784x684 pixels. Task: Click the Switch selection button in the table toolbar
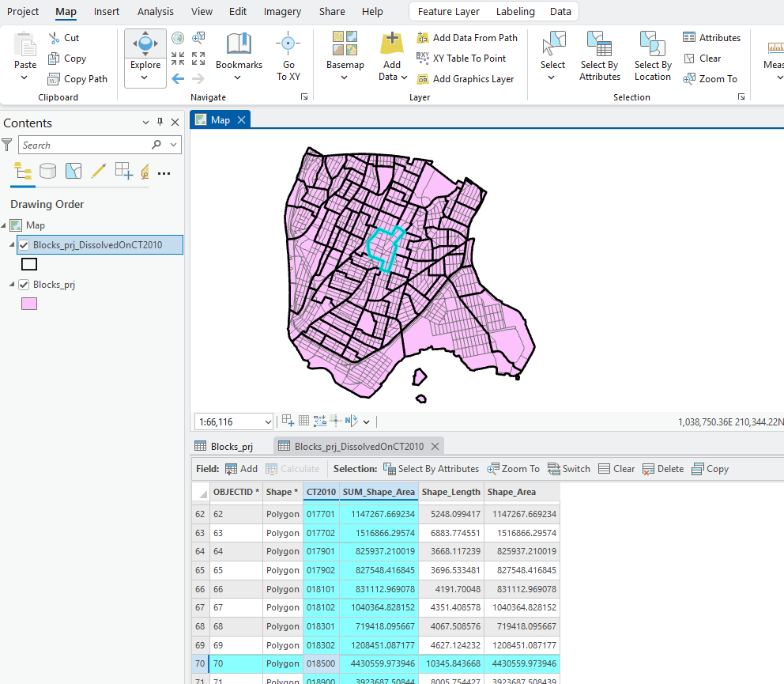pos(568,468)
